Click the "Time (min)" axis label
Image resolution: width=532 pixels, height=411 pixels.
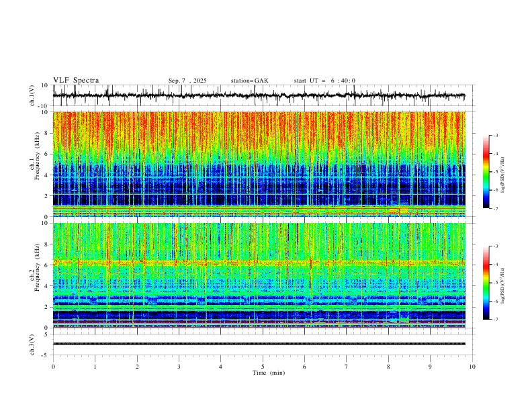pos(269,373)
